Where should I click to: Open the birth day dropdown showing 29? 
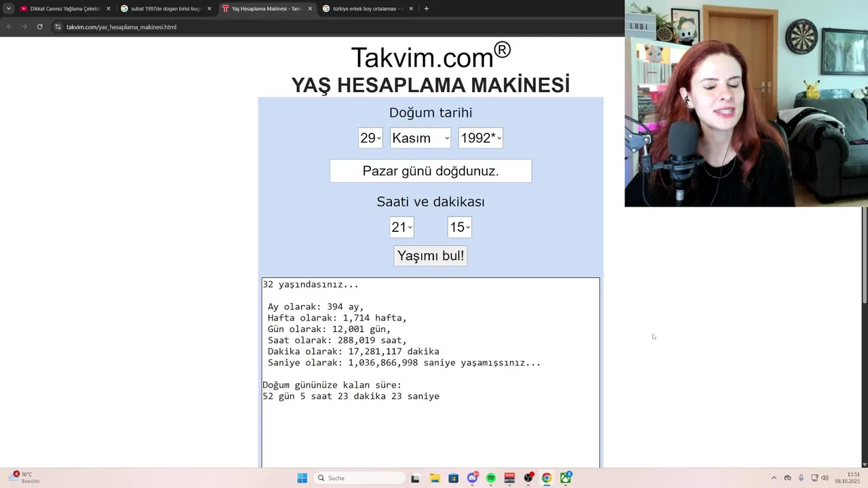tap(370, 138)
